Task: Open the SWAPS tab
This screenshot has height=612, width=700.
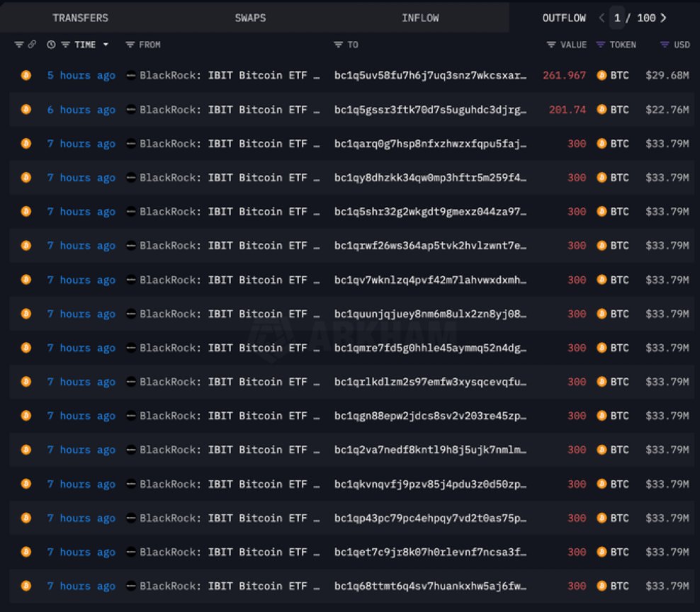Action: point(250,18)
